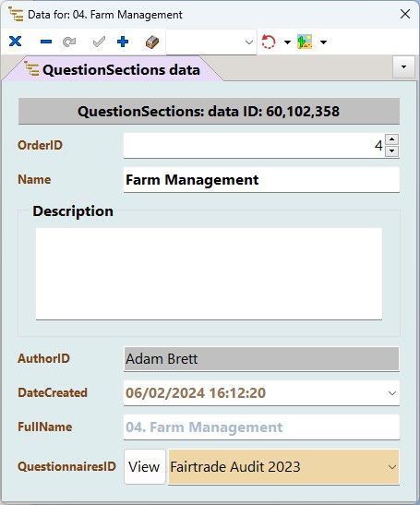420x505 pixels.
Task: Click the red circular refresh icon
Action: pos(269,42)
